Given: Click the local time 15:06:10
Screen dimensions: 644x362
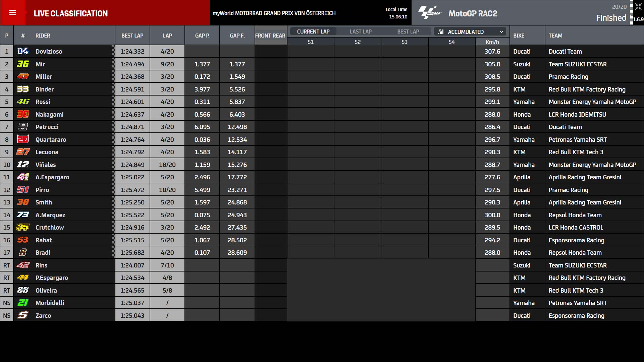Looking at the screenshot, I should (x=398, y=17).
